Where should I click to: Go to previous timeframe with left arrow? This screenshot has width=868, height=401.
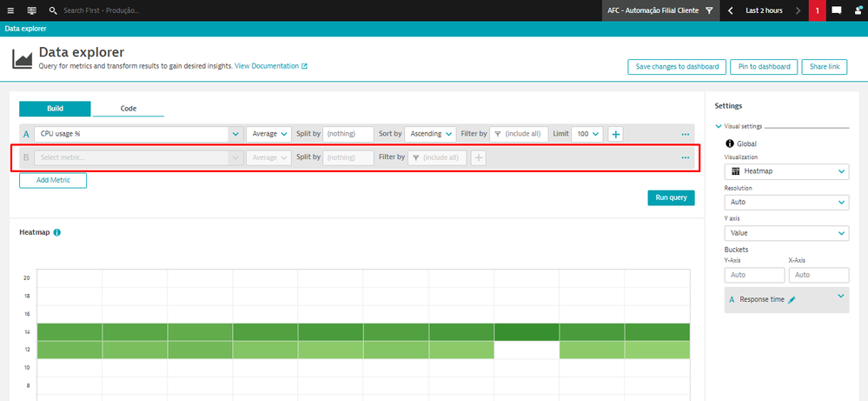tap(731, 10)
